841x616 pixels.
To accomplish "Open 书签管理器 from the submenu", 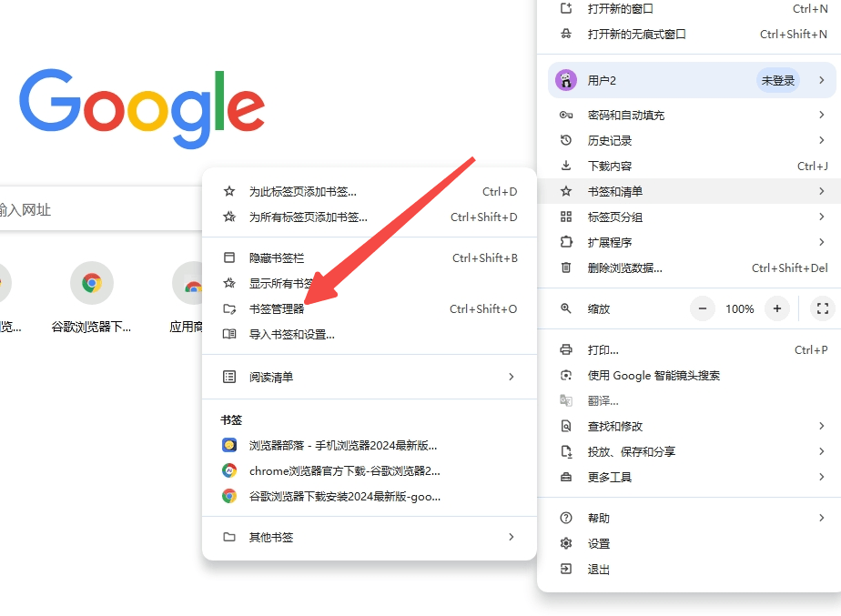I will click(x=370, y=308).
